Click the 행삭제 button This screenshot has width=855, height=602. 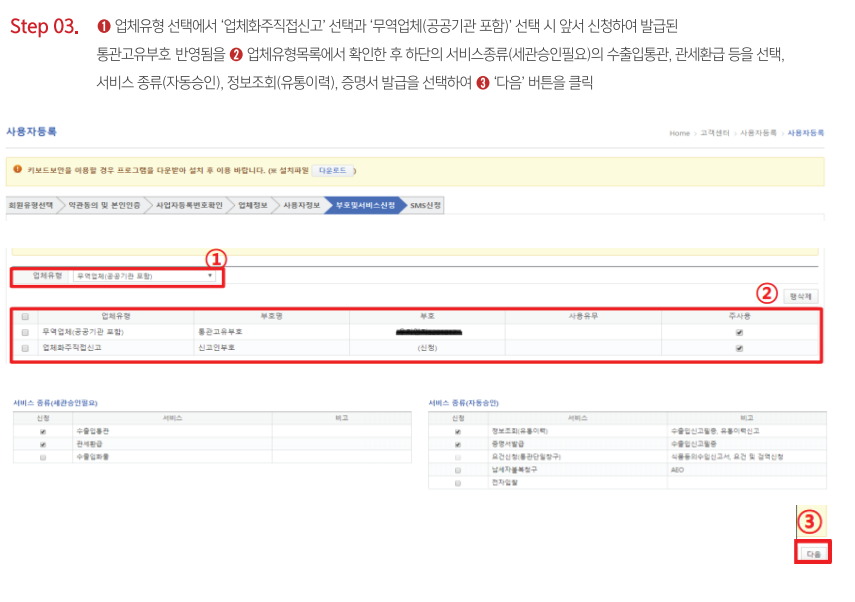(801, 296)
